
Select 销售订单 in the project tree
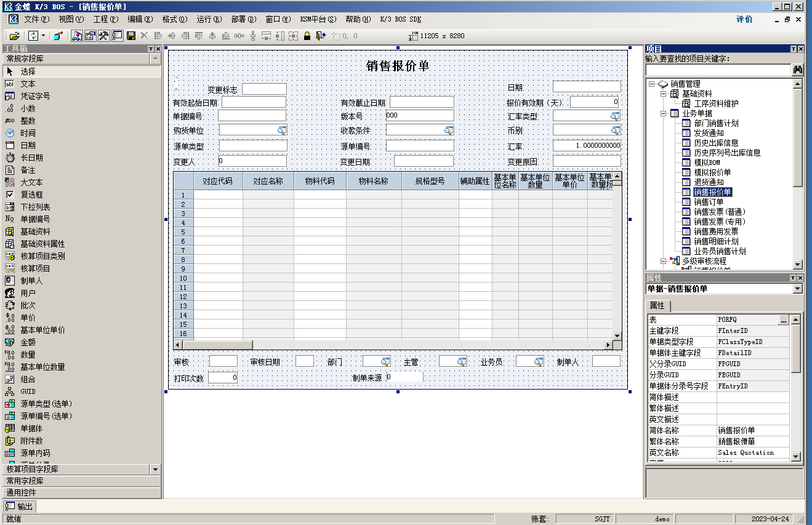click(709, 202)
